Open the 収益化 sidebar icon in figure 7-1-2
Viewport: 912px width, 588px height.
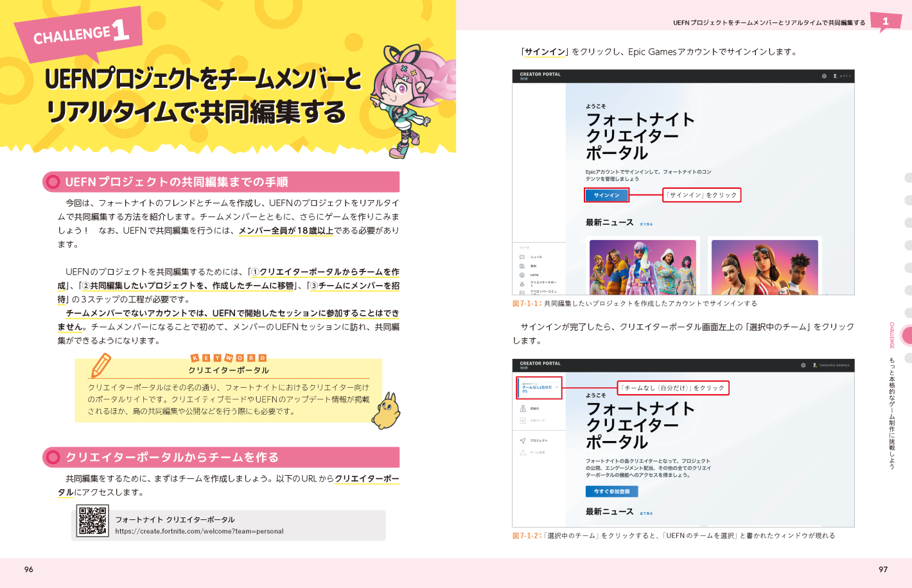coord(523,408)
